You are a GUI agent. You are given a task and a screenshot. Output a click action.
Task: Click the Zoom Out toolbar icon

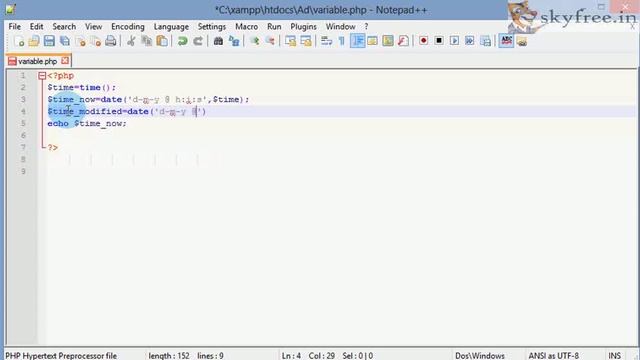tap(270, 41)
